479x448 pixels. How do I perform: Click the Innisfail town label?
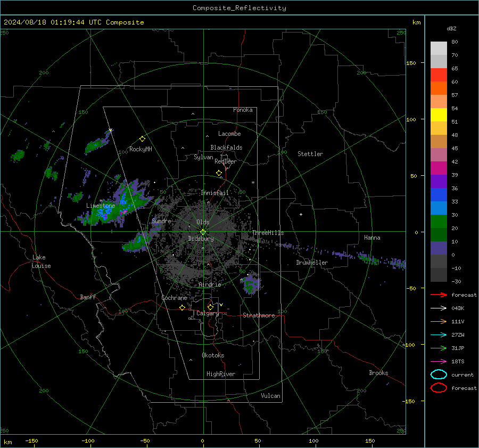(214, 193)
